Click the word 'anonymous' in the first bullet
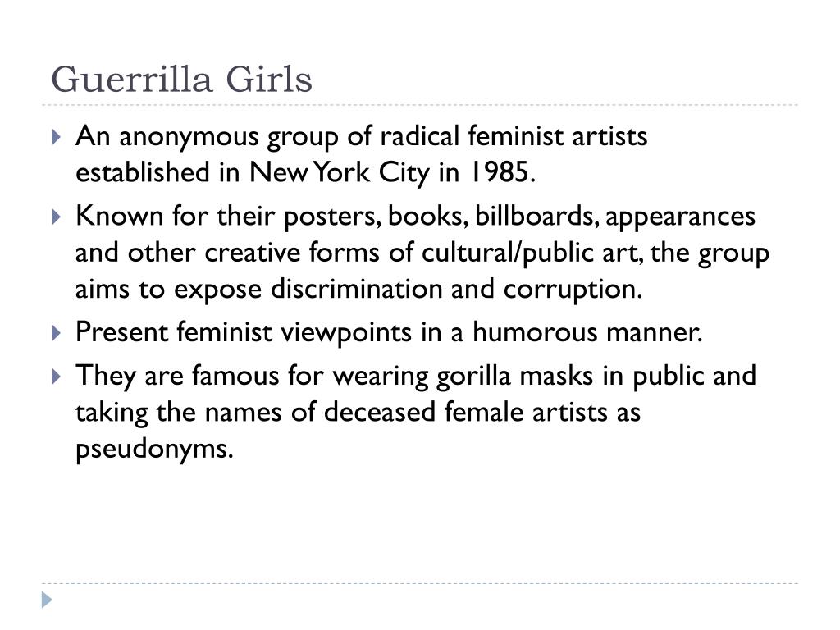840x630 pixels. click(189, 137)
